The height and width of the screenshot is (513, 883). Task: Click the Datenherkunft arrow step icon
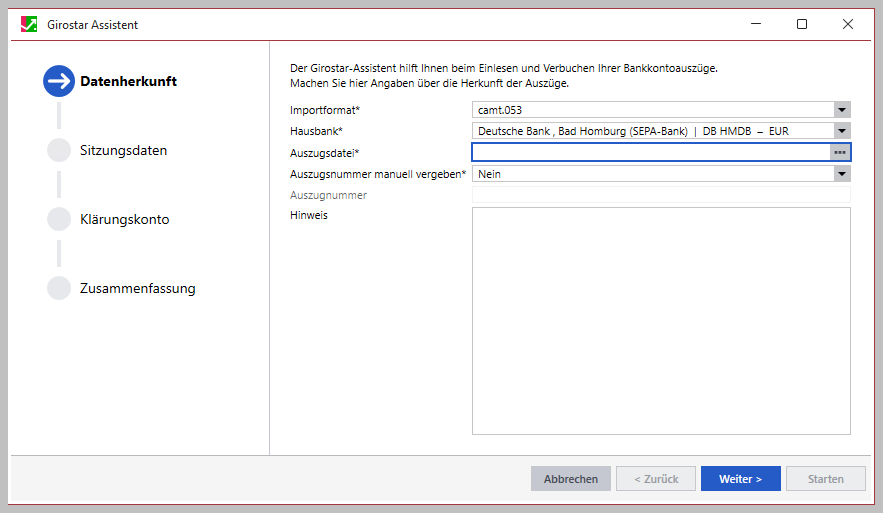pyautogui.click(x=59, y=81)
